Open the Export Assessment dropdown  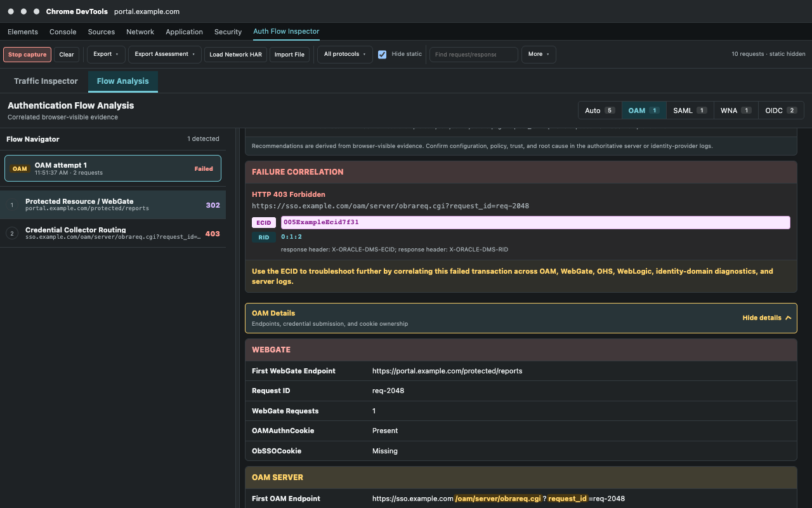click(165, 55)
